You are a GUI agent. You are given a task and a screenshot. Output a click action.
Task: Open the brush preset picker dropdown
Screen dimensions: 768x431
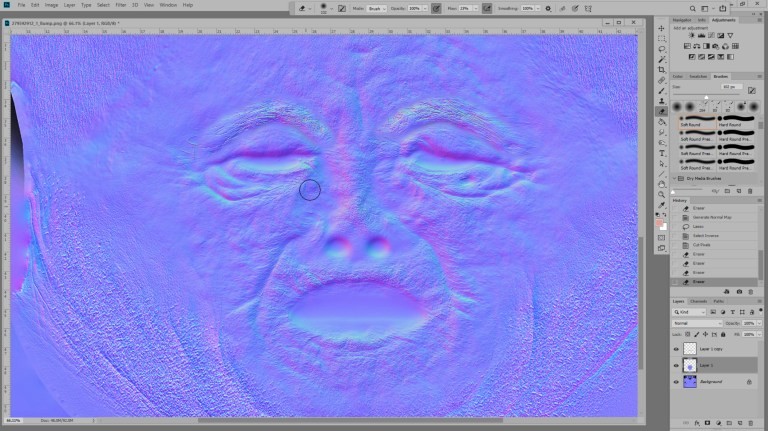(x=332, y=8)
